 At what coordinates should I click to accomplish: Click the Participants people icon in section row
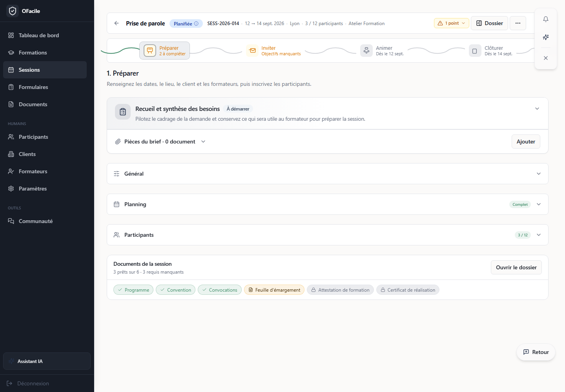117,235
